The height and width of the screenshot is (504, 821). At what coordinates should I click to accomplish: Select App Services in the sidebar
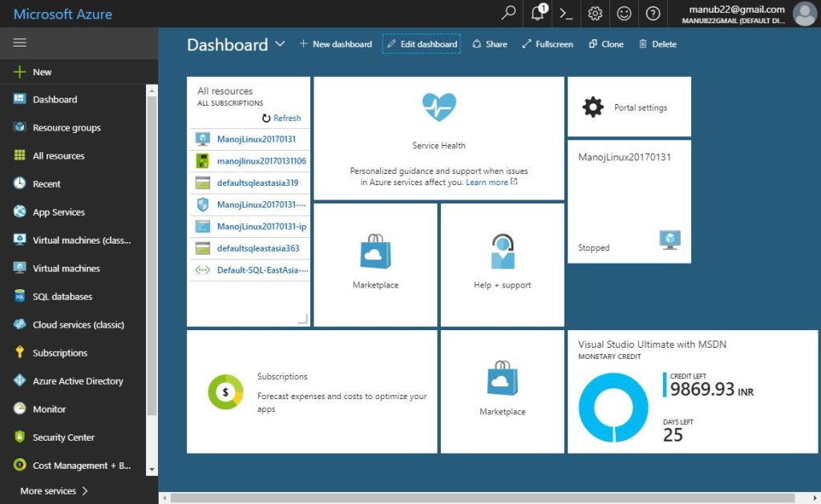(20, 212)
